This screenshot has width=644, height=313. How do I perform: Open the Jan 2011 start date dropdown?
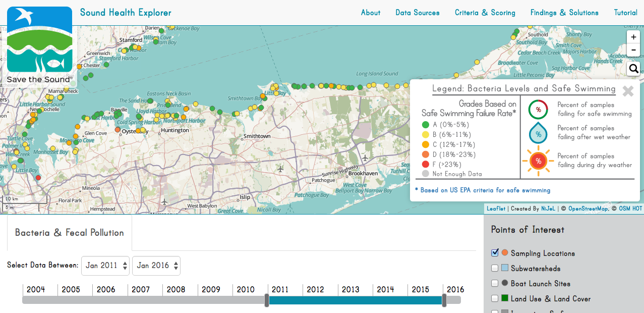pyautogui.click(x=105, y=266)
